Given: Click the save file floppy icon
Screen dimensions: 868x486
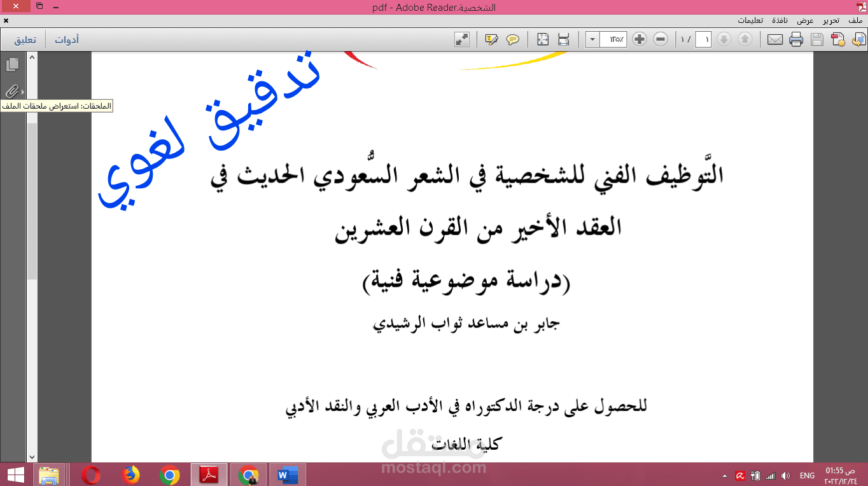Looking at the screenshot, I should click(817, 39).
